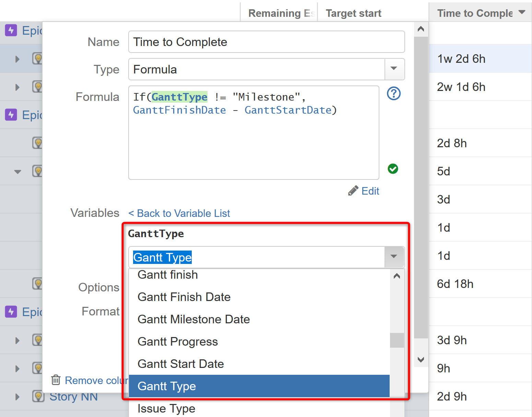Viewport: 532px width, 417px height.
Task: Click the scroll-up arrow of the dialog scrollbar
Action: [421, 29]
